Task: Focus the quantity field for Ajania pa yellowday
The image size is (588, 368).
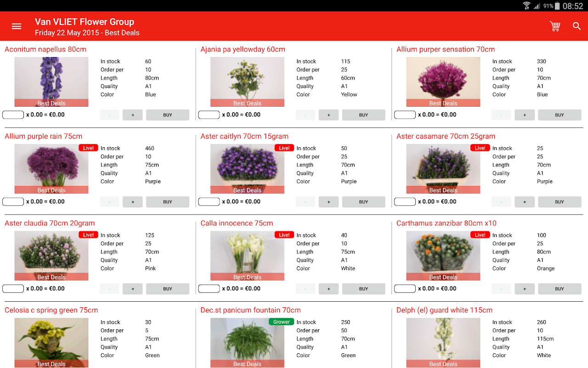Action: [x=209, y=115]
